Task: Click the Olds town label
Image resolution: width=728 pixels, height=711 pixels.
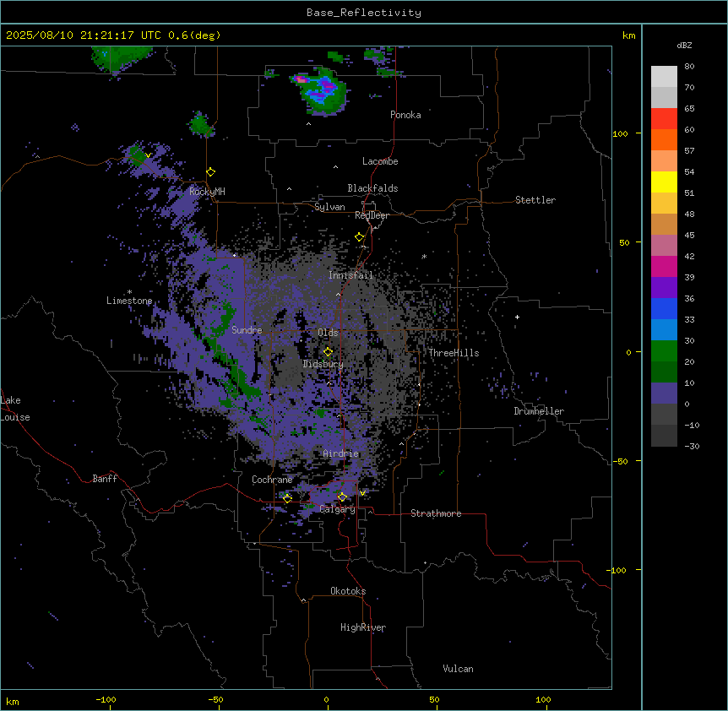Action: (328, 333)
